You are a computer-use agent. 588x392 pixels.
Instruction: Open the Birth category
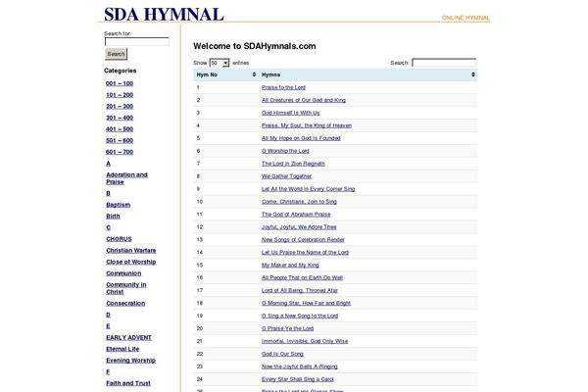[113, 216]
